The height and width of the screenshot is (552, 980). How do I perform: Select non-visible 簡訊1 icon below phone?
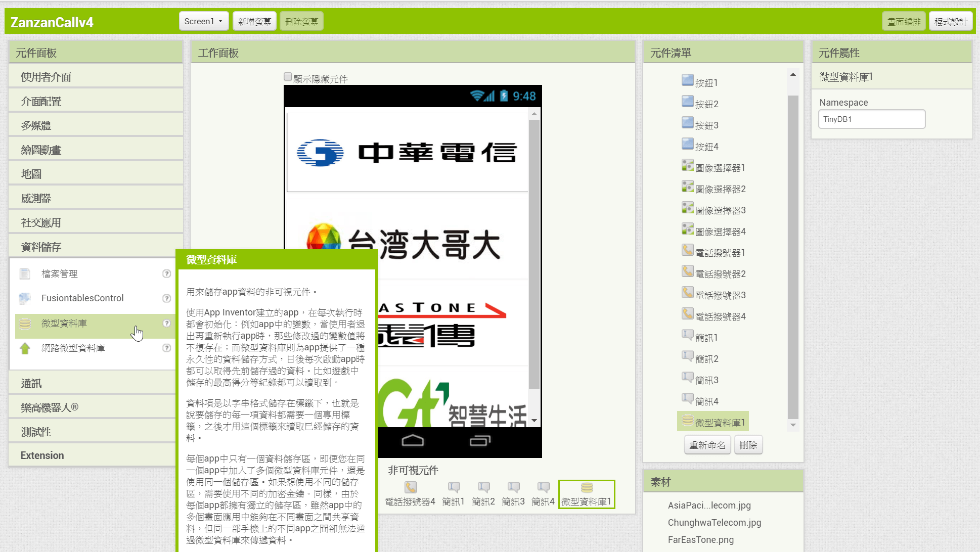click(x=454, y=487)
